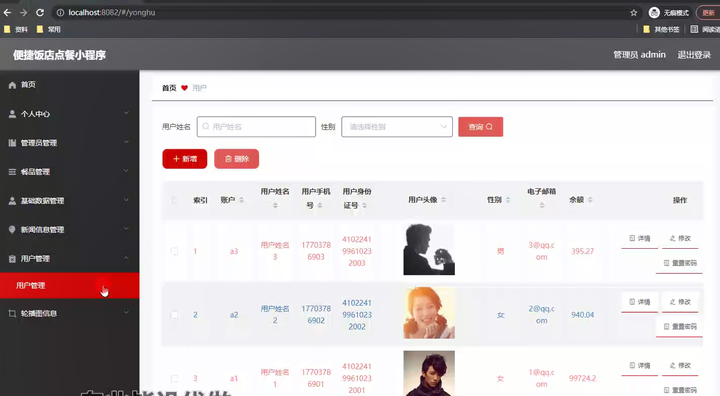Sort by the 余额 column sort arrows
Image resolution: width=720 pixels, height=396 pixels.
[x=590, y=200]
